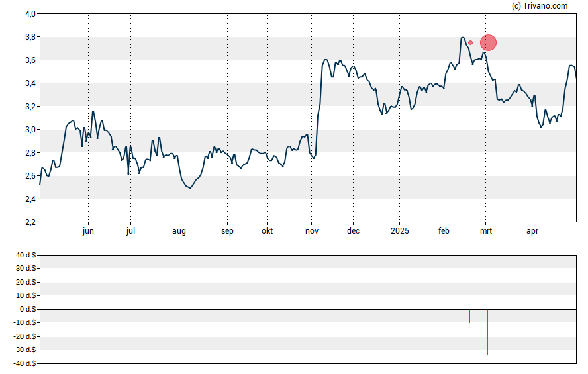This screenshot has height=374, width=588.
Task: Click the 'aug' month label
Action: 179,231
